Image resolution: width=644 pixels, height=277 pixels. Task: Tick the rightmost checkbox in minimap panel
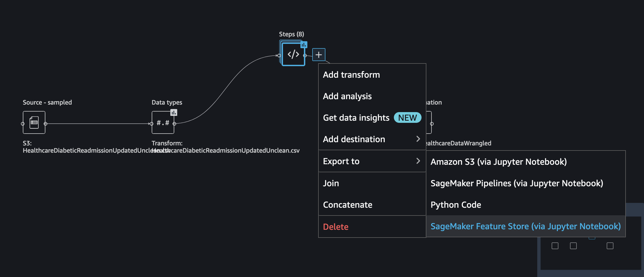click(x=610, y=246)
